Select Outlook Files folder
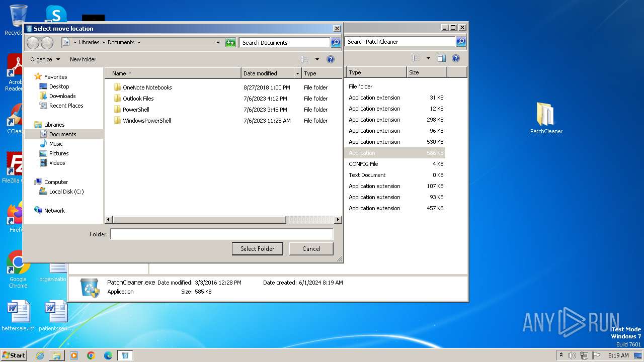Viewport: 644px width, 362px height. tap(138, 99)
